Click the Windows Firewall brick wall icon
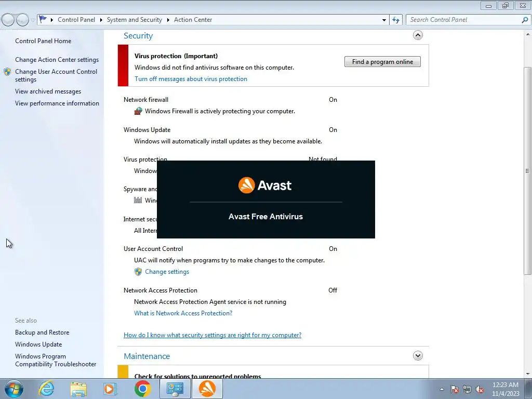The height and width of the screenshot is (399, 532). tap(138, 111)
